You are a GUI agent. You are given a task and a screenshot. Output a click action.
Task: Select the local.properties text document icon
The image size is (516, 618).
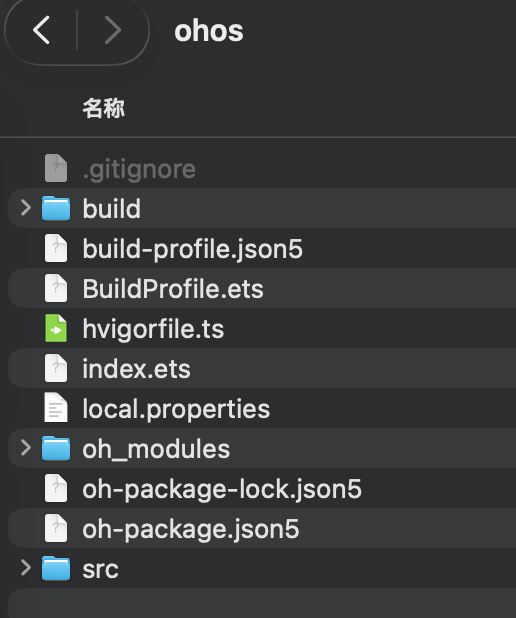[56, 408]
